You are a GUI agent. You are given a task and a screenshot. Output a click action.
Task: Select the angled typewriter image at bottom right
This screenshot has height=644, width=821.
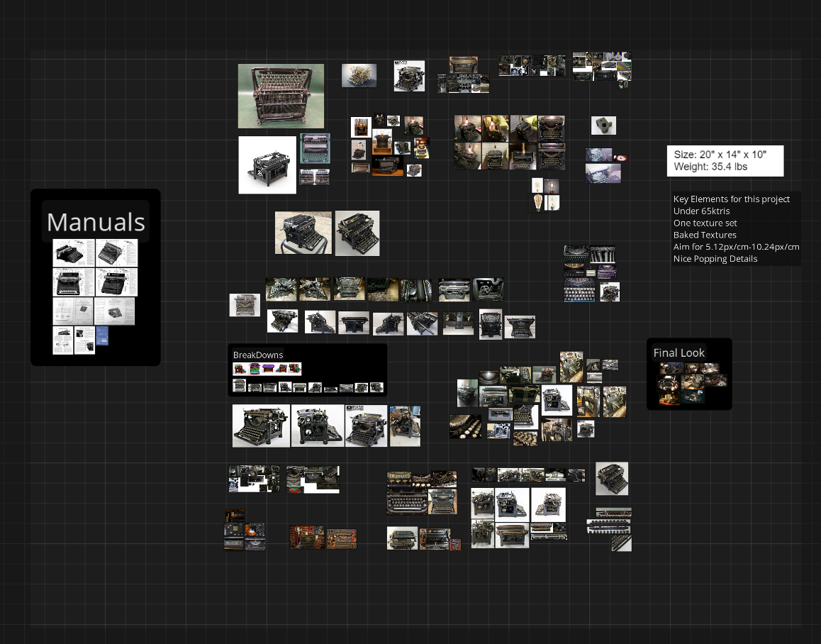[x=612, y=479]
